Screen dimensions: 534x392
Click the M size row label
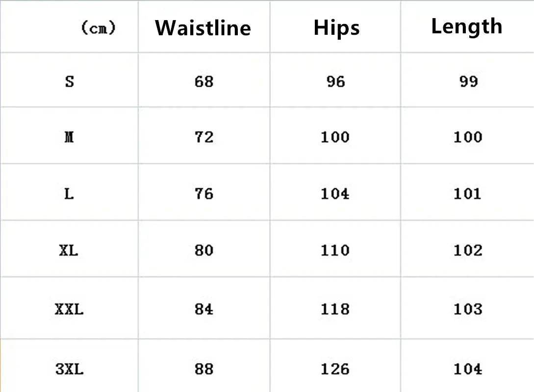[x=69, y=137]
